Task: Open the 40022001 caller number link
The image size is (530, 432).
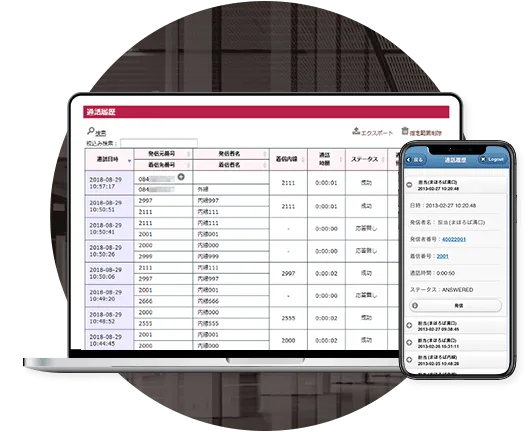Action: pos(454,239)
